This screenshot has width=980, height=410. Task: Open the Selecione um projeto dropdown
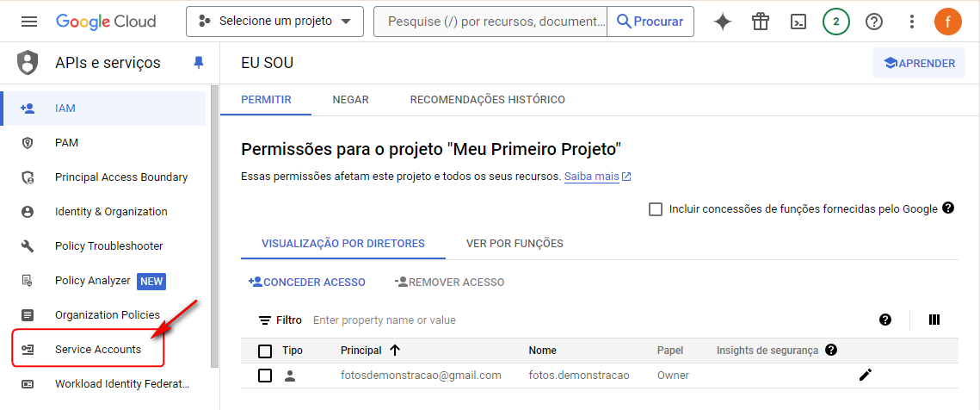[274, 22]
